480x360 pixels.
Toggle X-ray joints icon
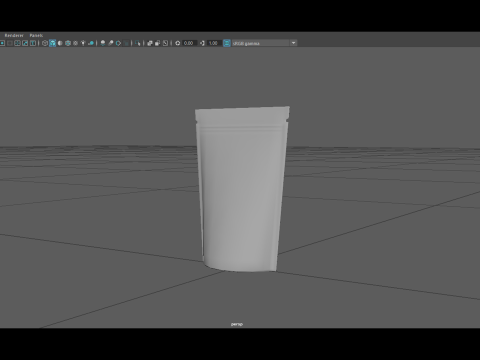[165, 43]
